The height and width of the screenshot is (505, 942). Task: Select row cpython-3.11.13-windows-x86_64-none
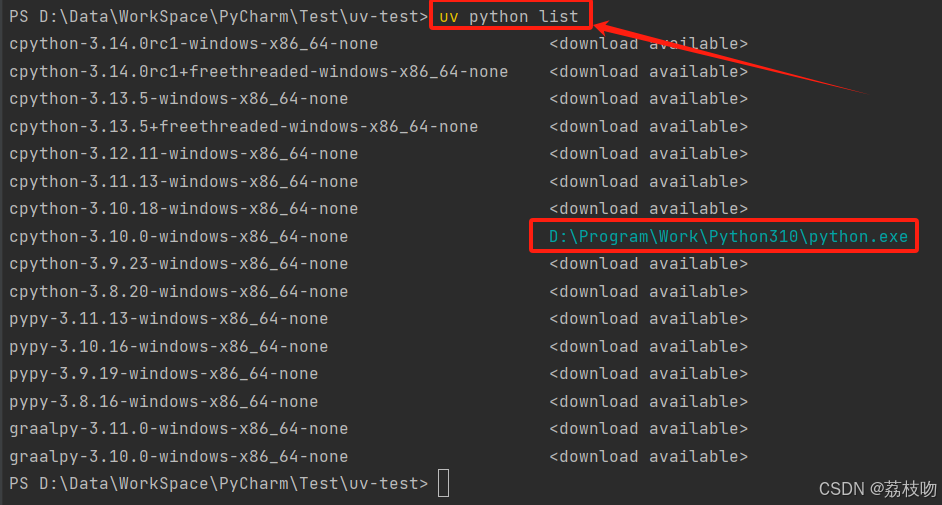click(x=183, y=181)
